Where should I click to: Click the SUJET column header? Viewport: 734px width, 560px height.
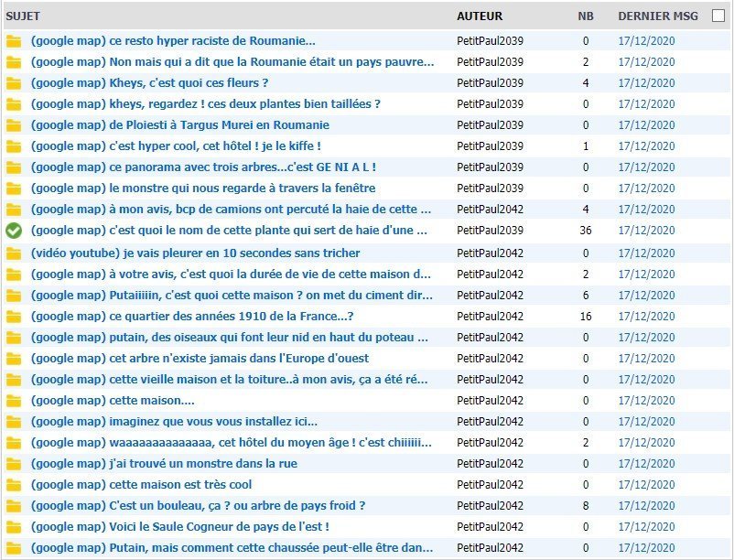point(23,16)
